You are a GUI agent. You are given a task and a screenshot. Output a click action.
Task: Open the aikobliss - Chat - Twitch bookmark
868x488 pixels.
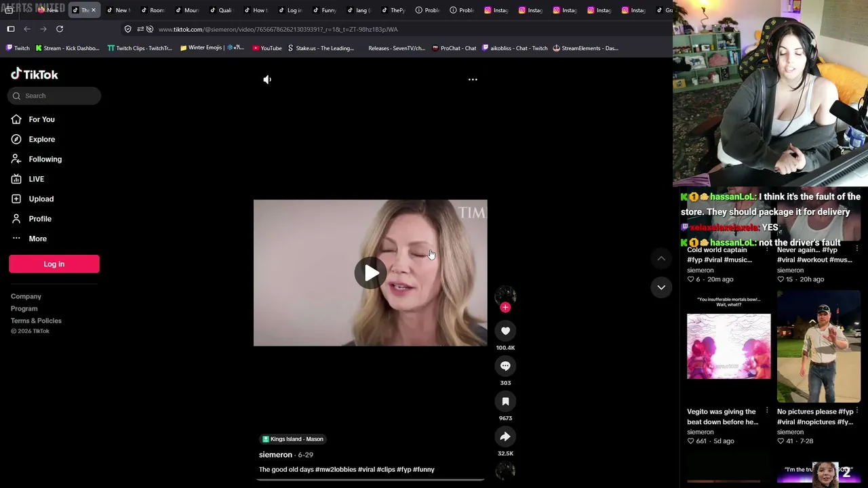514,48
